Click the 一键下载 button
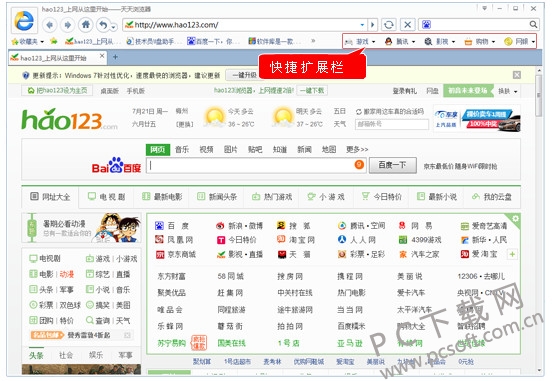The width and height of the screenshot is (556, 381). [x=312, y=90]
